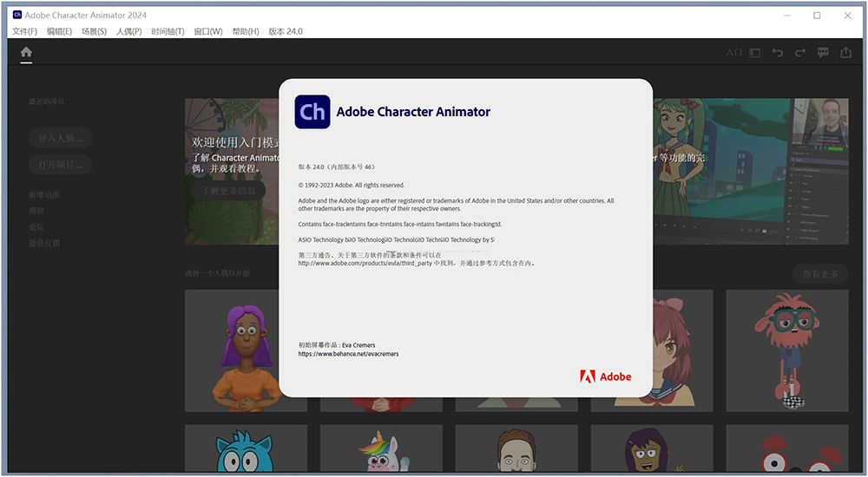This screenshot has height=477, width=868.
Task: Click the 了解更多信息 button
Action: click(228, 190)
